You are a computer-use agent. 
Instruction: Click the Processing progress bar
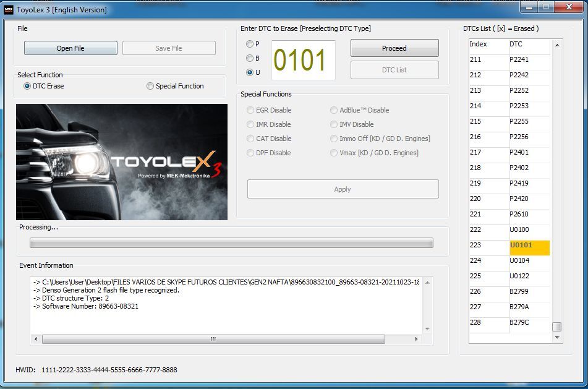click(231, 242)
